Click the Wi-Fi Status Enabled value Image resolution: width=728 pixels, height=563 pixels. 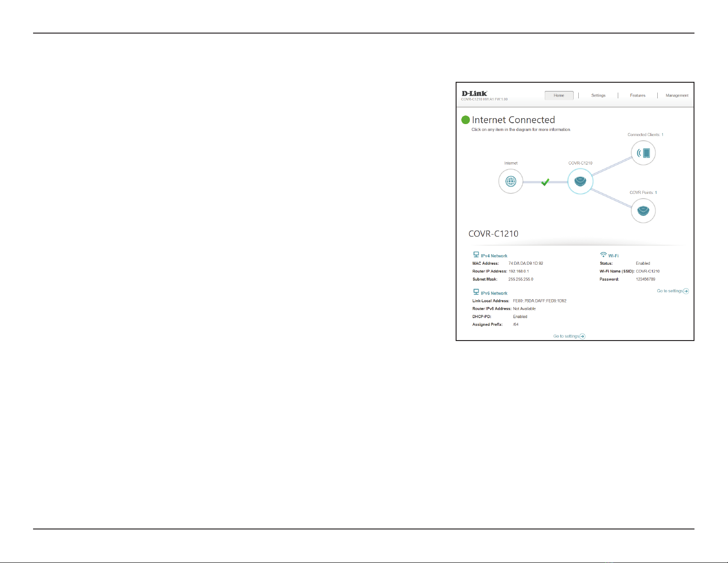(643, 263)
